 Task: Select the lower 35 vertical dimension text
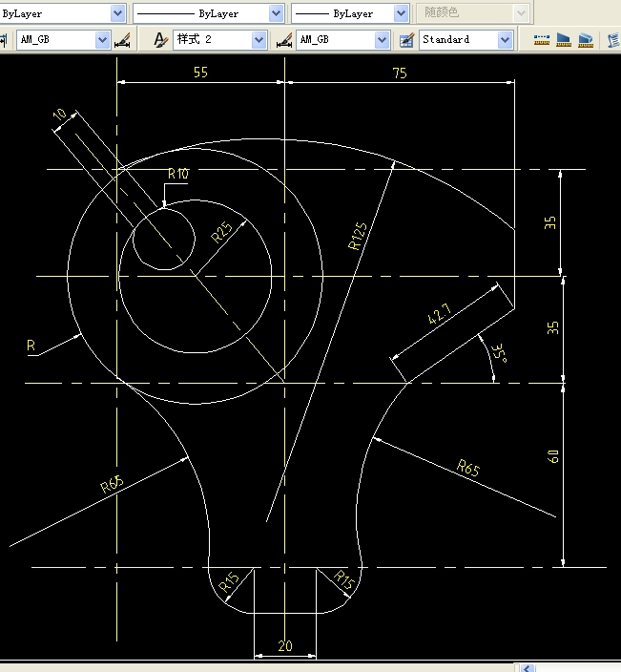pyautogui.click(x=553, y=327)
